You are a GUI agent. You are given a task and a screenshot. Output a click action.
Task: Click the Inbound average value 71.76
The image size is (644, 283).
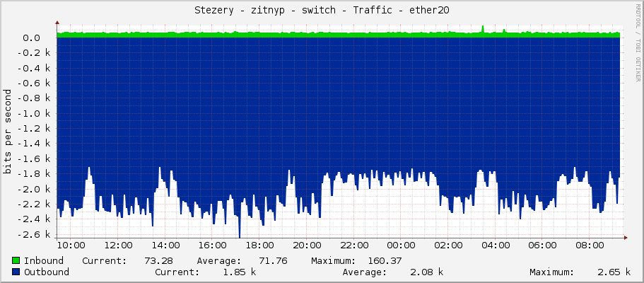[x=273, y=261]
